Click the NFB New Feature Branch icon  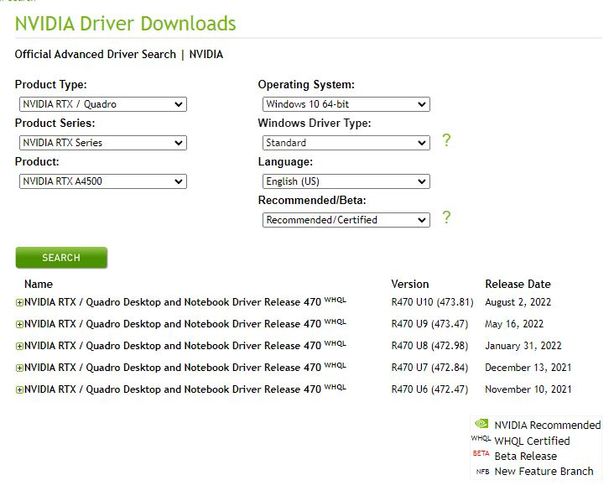pos(481,471)
